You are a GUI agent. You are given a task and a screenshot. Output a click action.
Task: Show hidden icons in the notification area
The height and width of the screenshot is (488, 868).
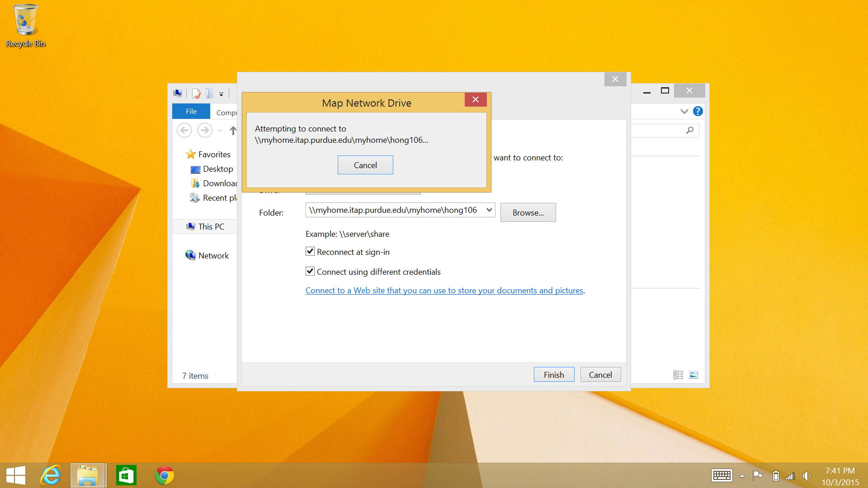(742, 476)
